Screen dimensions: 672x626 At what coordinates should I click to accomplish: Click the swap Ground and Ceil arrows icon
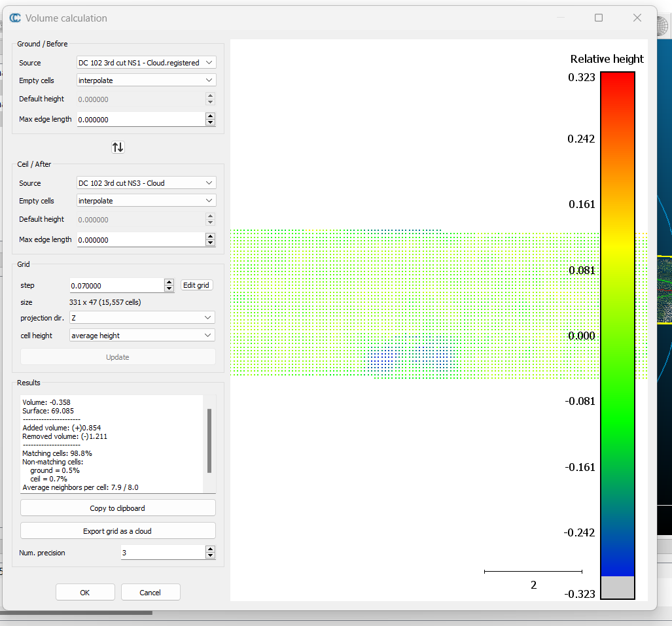[118, 147]
